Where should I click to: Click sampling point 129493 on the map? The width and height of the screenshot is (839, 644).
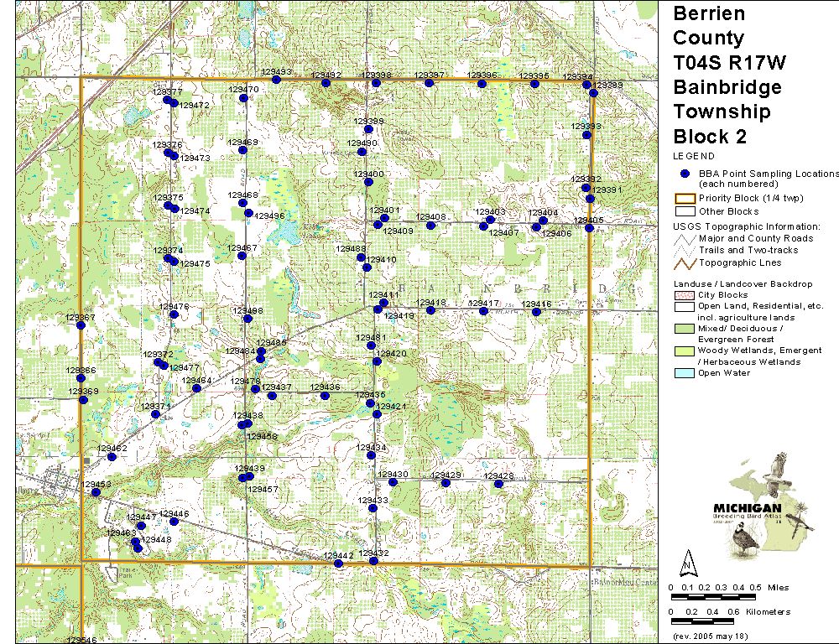tap(276, 80)
